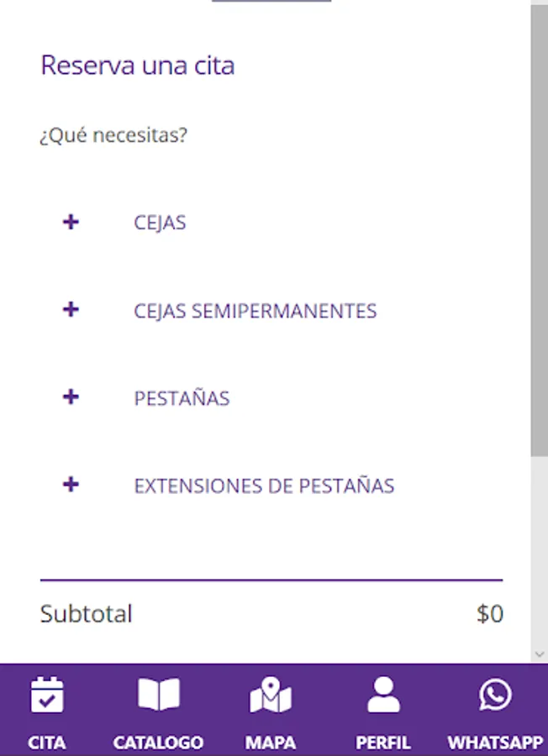The width and height of the screenshot is (548, 756).
Task: Click the map marker Mapa icon
Action: pyautogui.click(x=271, y=695)
